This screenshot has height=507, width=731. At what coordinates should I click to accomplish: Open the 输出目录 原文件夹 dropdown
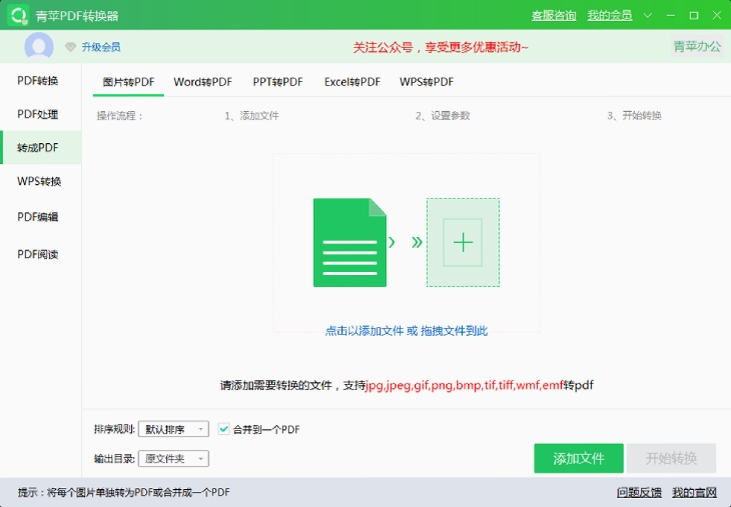tap(173, 459)
